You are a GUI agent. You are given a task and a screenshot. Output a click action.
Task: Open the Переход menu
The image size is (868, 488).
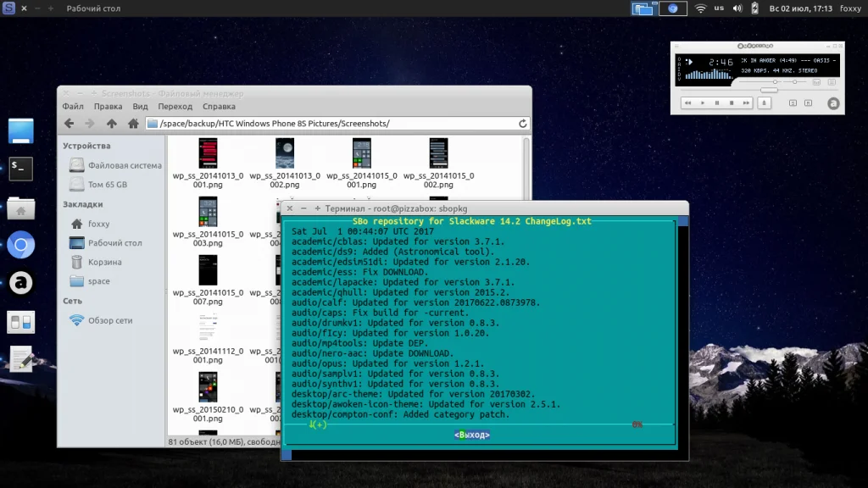pos(175,107)
